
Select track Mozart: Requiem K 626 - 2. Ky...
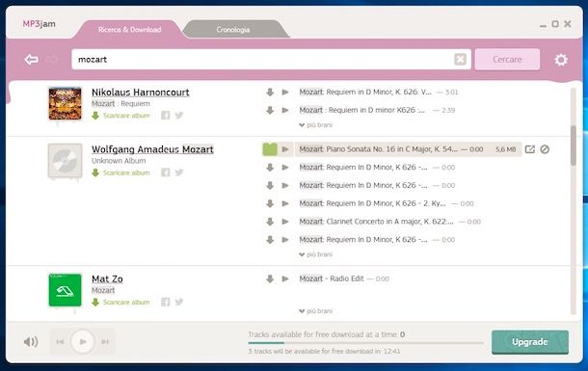(372, 203)
